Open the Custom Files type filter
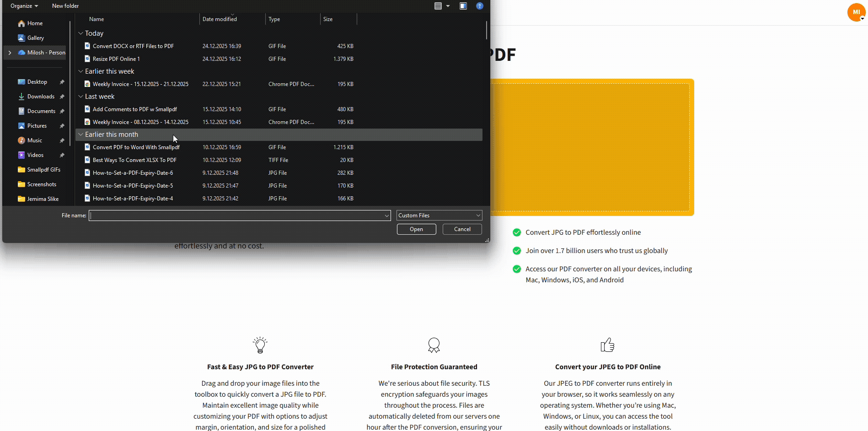 (x=439, y=215)
